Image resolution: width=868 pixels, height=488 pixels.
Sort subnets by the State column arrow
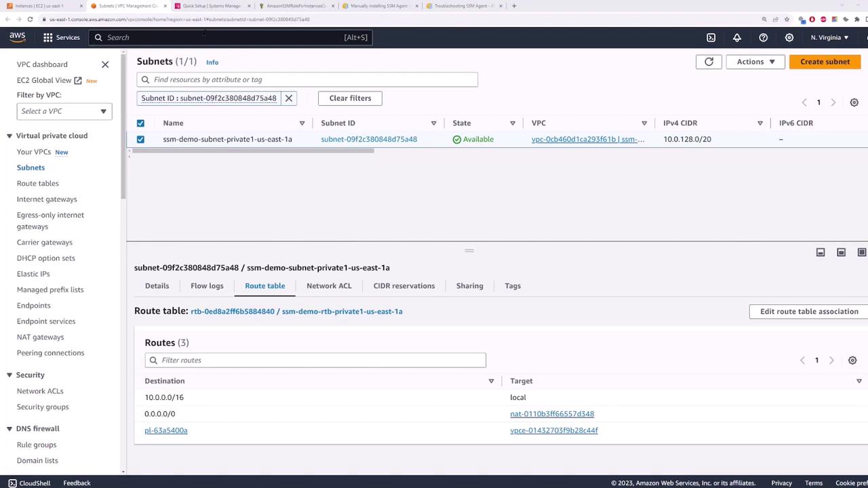[x=514, y=123]
